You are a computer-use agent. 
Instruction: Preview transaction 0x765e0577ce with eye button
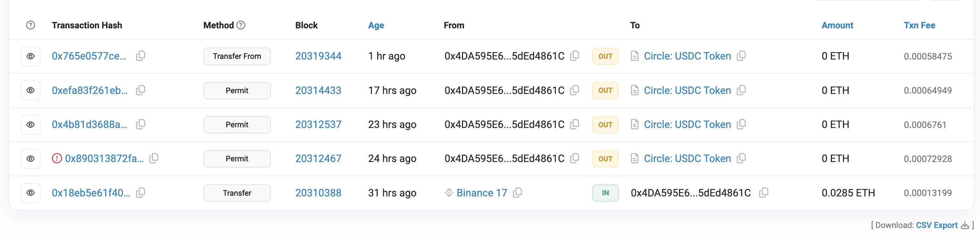point(31,56)
